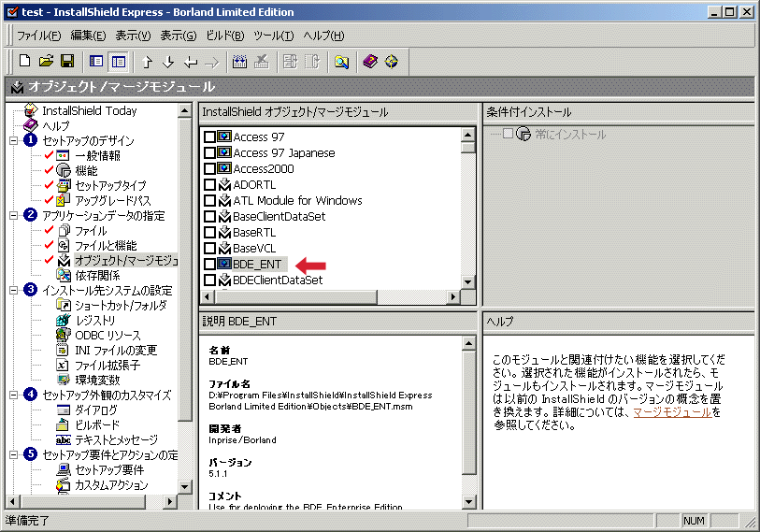Open the ファイル(F) menu
Viewport: 760px width, 532px height.
point(38,36)
